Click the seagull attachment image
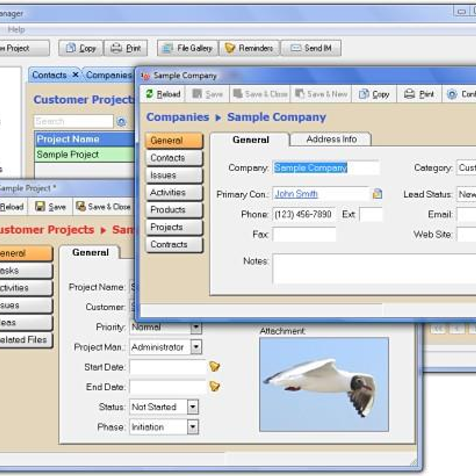Viewport: 476px width, 476px height. point(324,384)
